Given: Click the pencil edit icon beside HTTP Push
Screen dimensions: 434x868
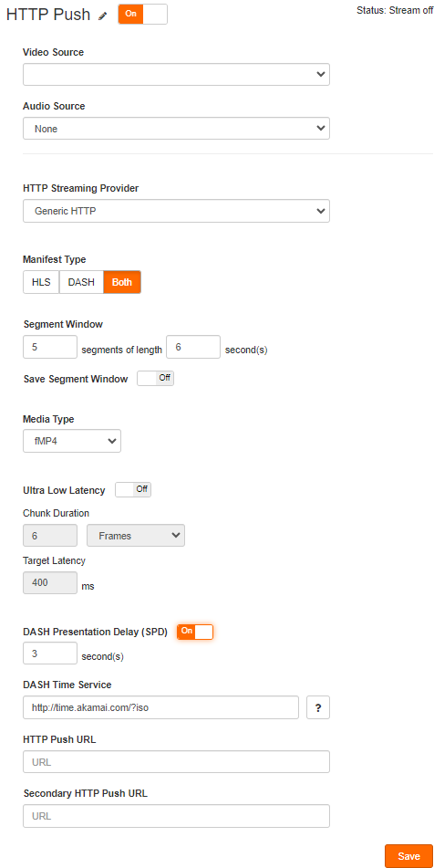Looking at the screenshot, I should tap(103, 16).
